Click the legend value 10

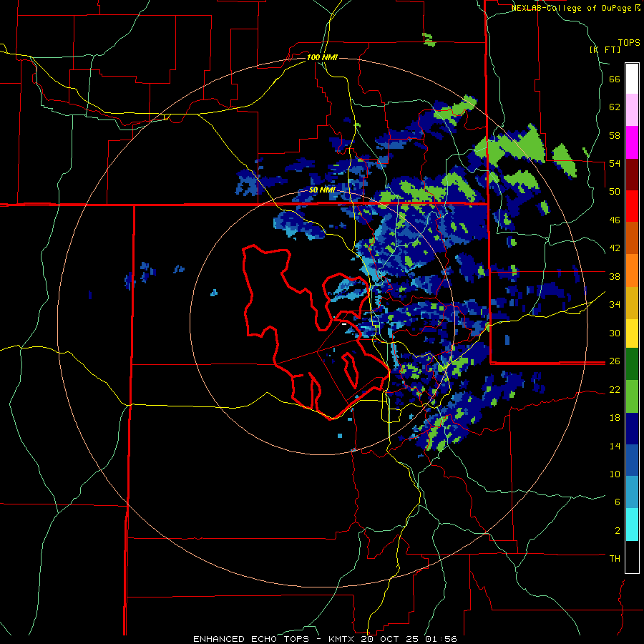(615, 474)
